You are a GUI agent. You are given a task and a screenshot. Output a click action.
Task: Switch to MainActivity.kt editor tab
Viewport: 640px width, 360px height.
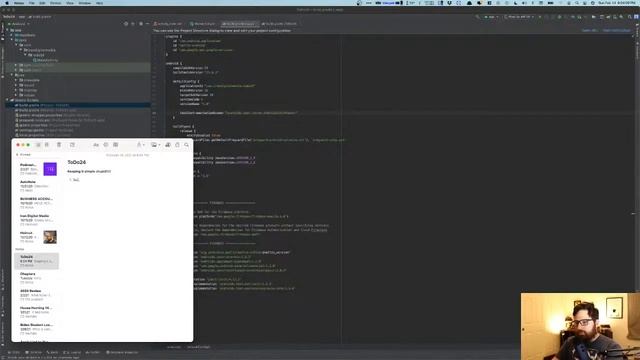pyautogui.click(x=202, y=24)
